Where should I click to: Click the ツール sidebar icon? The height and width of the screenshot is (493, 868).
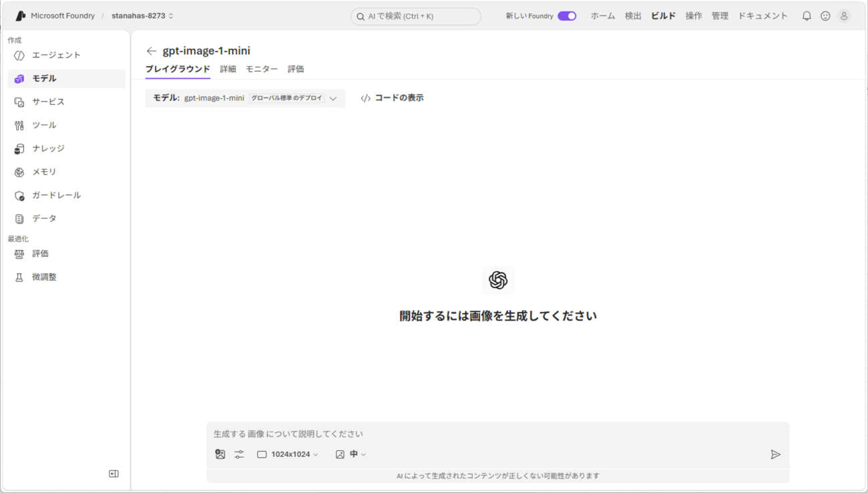[19, 126]
